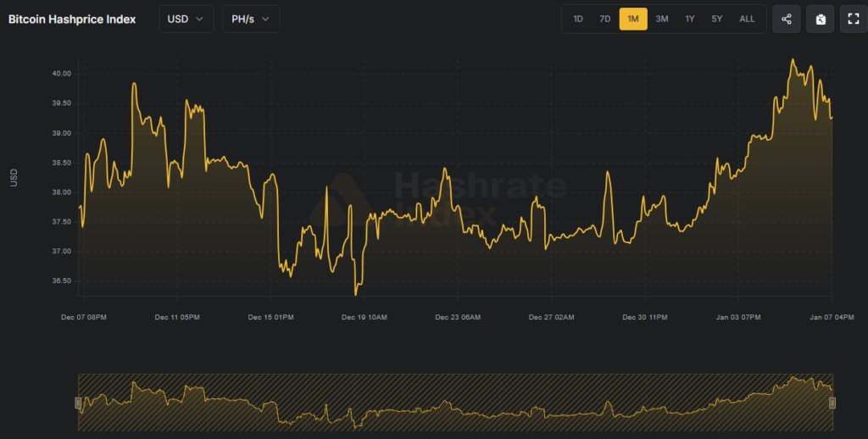Click the 40.00 y-axis label
Image resolution: width=868 pixels, height=439 pixels.
click(x=60, y=74)
